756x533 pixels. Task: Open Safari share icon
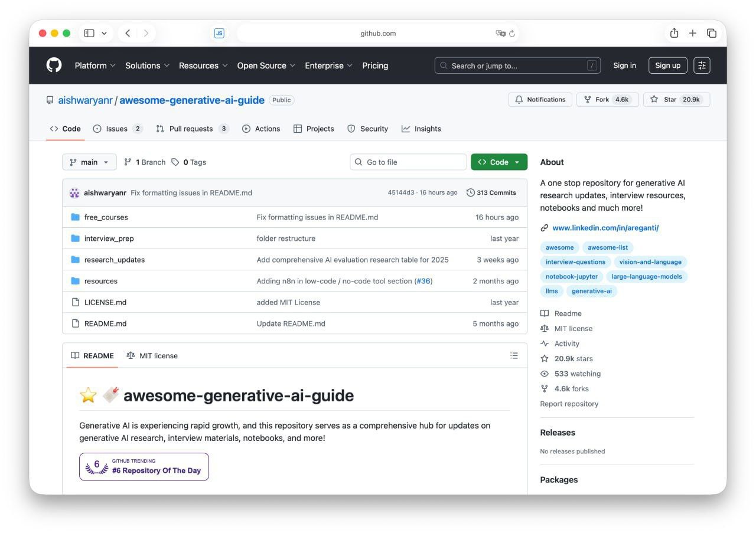tap(674, 34)
